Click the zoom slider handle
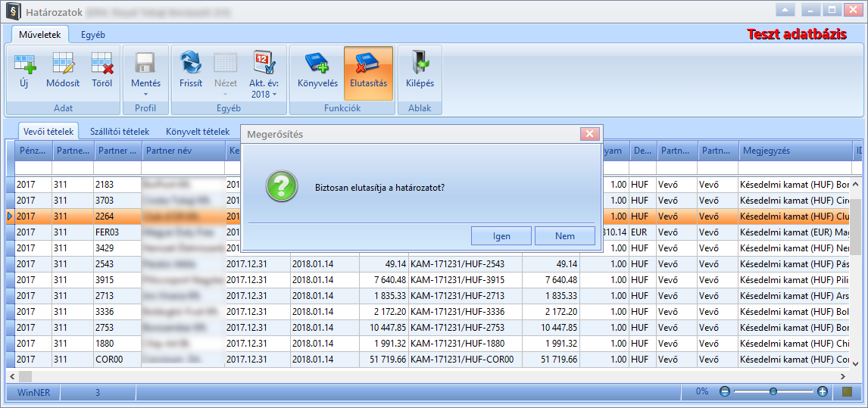The height and width of the screenshot is (408, 868). pyautogui.click(x=773, y=391)
